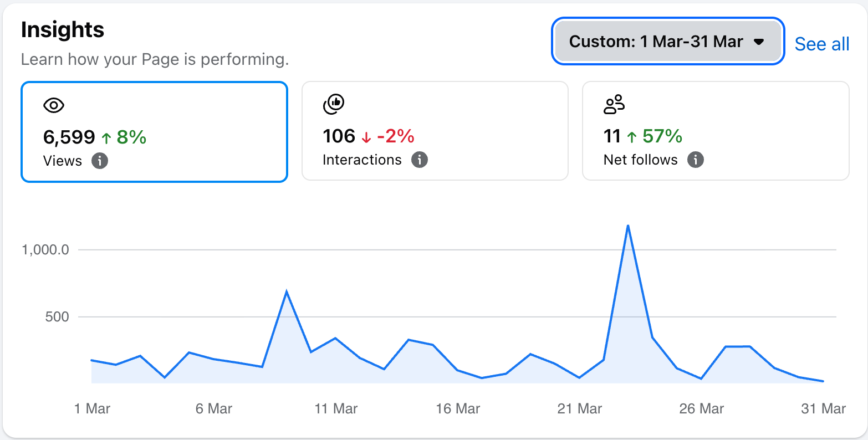This screenshot has width=868, height=440.
Task: Open the See all link
Action: pyautogui.click(x=822, y=44)
